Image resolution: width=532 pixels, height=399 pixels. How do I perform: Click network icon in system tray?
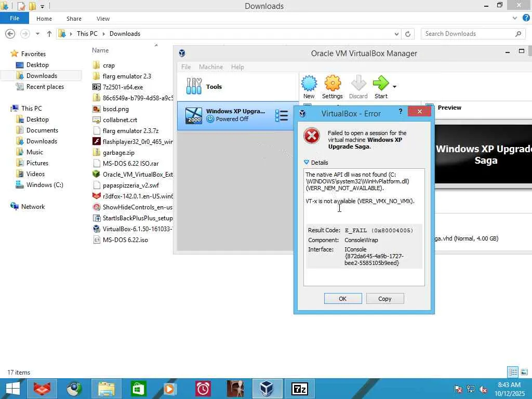coord(471,389)
